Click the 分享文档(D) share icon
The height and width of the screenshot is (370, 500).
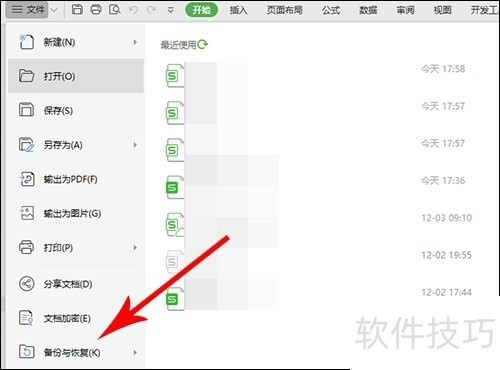click(26, 284)
